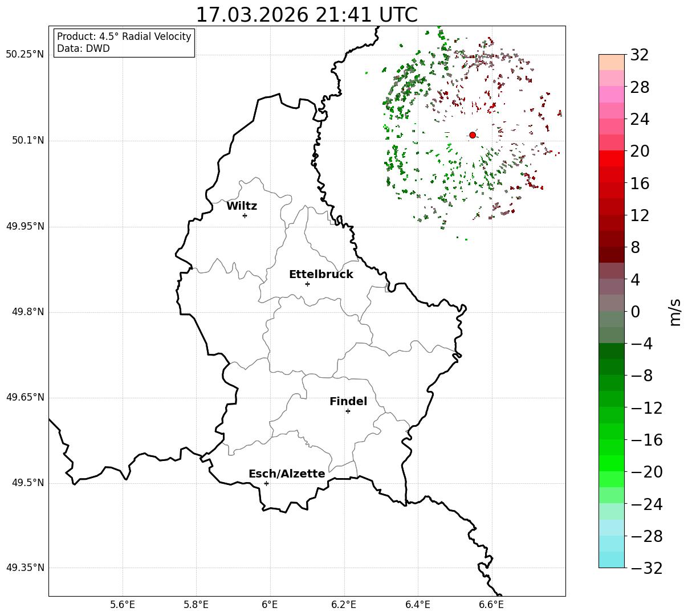This screenshot has height=616, width=688.
Task: Click the Wiltz city label
Action: [x=242, y=206]
